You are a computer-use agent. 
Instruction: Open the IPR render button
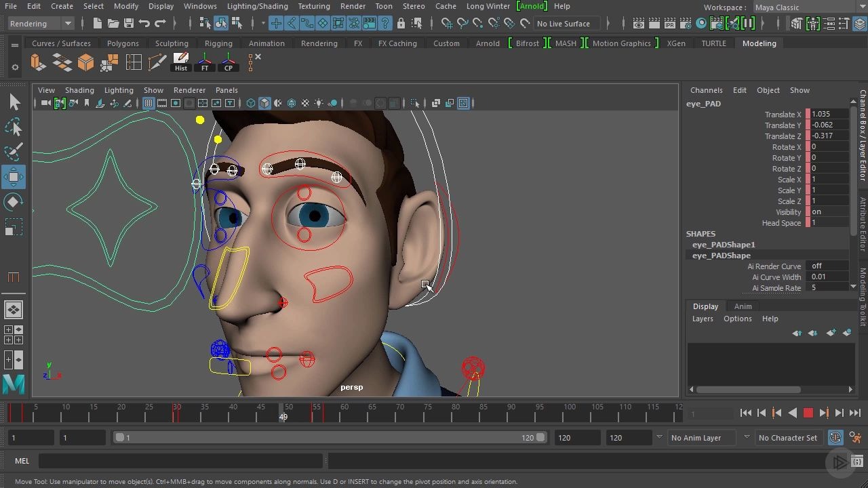671,24
